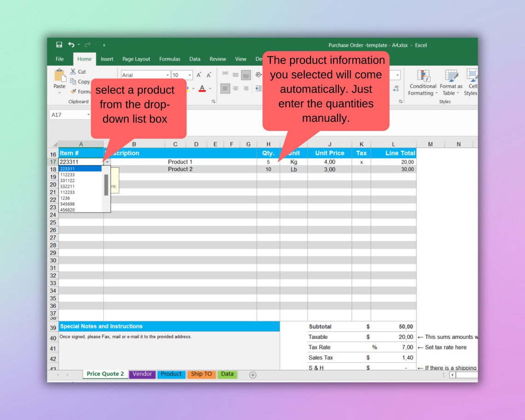The height and width of the screenshot is (420, 525).
Task: Click the Decrease Decimal icon
Action: coord(396,87)
